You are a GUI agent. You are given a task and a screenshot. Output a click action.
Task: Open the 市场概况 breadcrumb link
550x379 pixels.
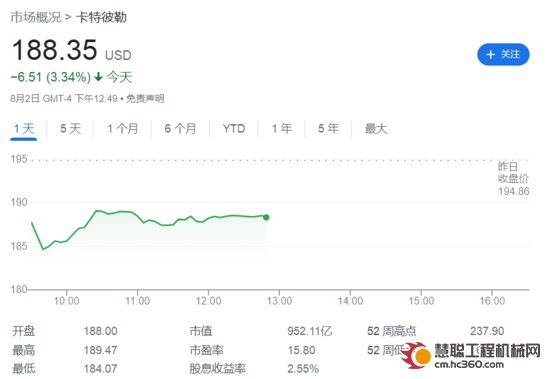coord(35,17)
